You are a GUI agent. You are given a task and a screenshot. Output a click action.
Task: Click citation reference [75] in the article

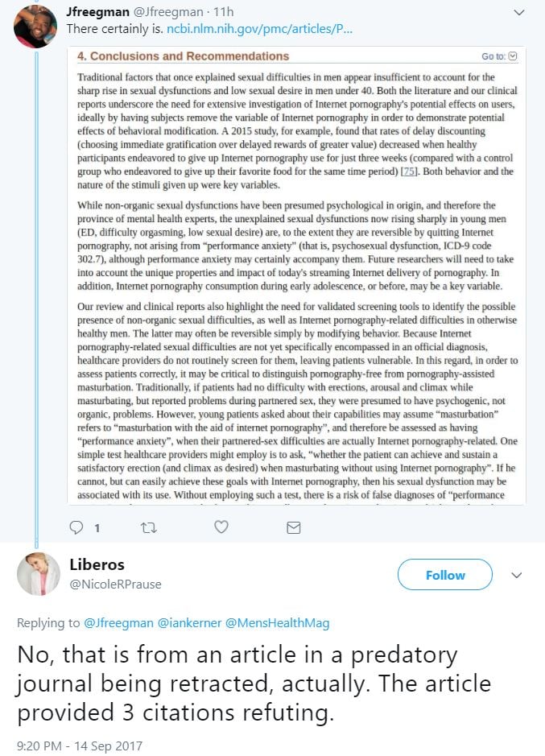click(x=408, y=171)
